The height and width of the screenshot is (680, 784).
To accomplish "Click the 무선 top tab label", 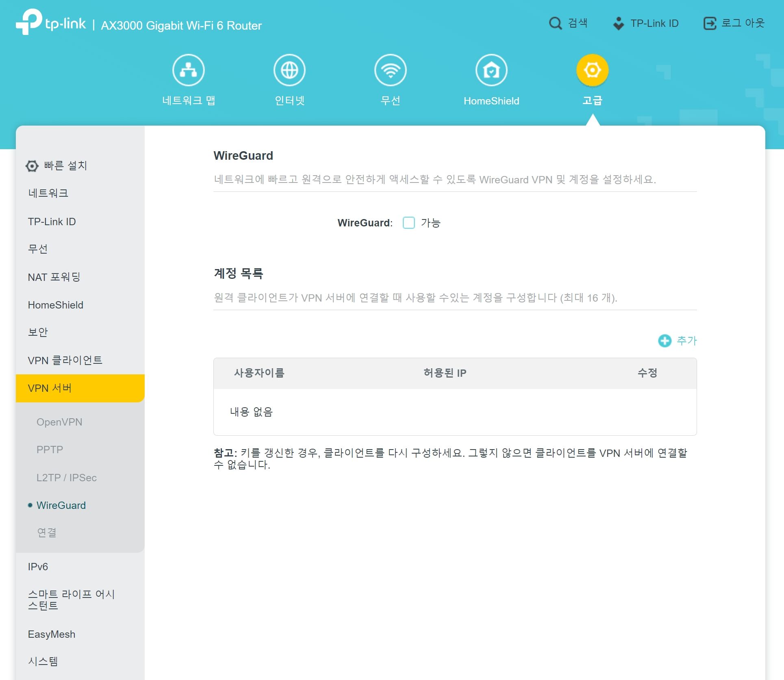I will [391, 100].
